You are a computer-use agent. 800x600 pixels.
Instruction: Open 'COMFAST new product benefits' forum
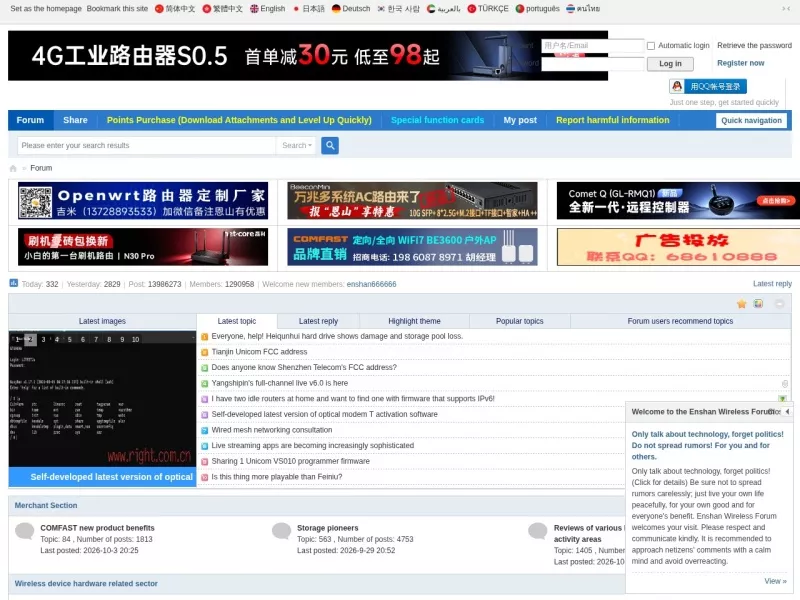[97, 528]
